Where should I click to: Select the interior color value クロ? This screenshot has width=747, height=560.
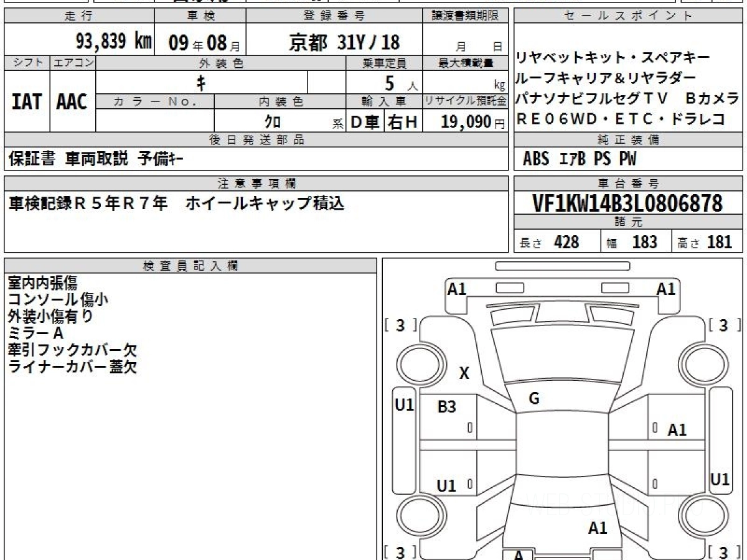[x=273, y=121]
